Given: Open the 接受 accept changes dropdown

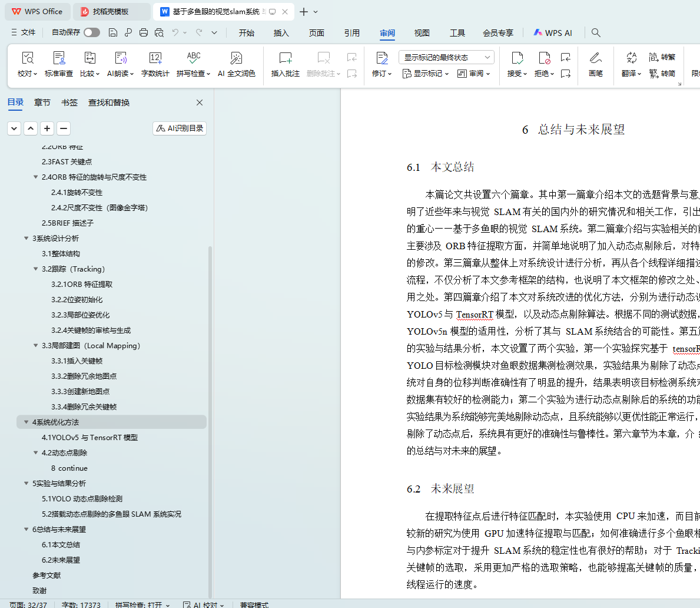Looking at the screenshot, I should tap(517, 74).
